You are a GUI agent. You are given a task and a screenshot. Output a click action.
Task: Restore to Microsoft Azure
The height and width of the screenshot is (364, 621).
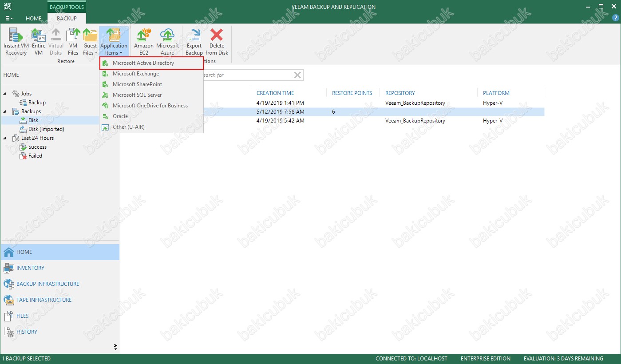coord(167,42)
